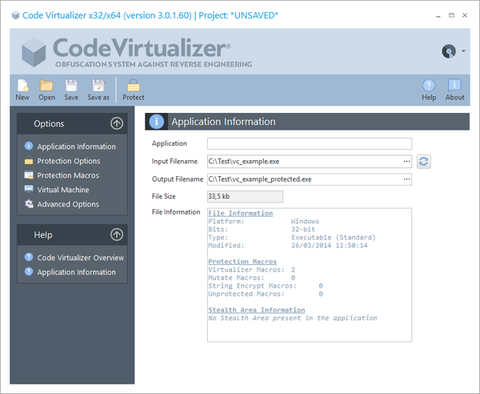Select Protection Options in the sidebar
480x394 pixels.
coord(69,161)
